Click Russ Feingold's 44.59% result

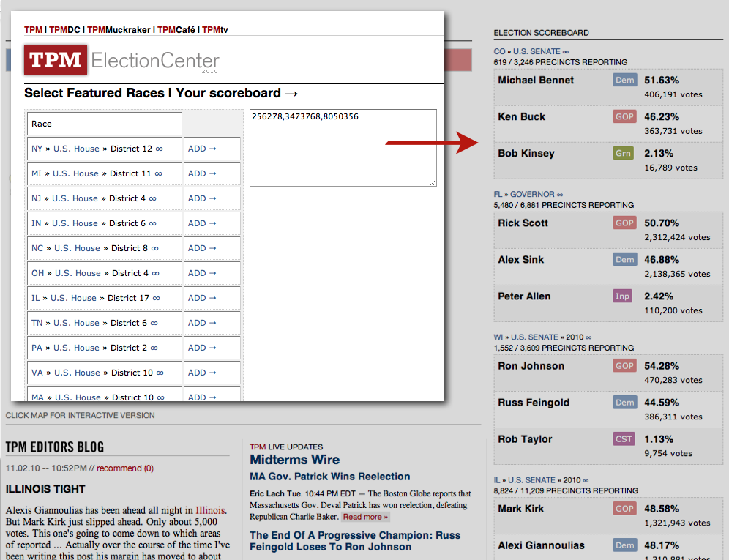click(x=662, y=403)
